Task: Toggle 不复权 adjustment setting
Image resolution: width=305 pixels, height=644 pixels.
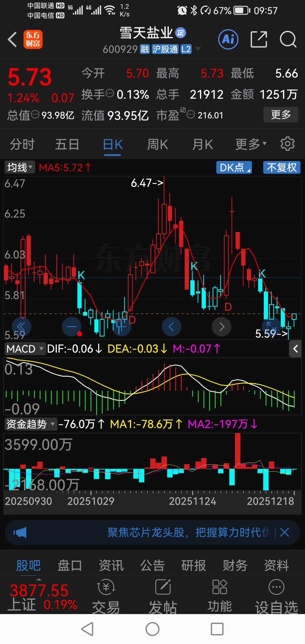Action: coord(282,167)
